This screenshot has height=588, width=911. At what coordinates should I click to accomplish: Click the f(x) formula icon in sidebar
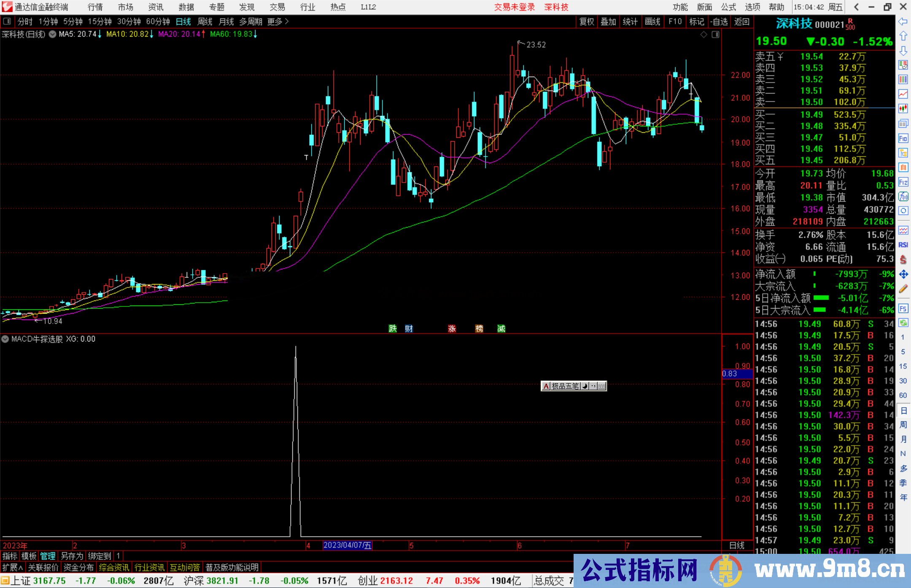point(903,196)
